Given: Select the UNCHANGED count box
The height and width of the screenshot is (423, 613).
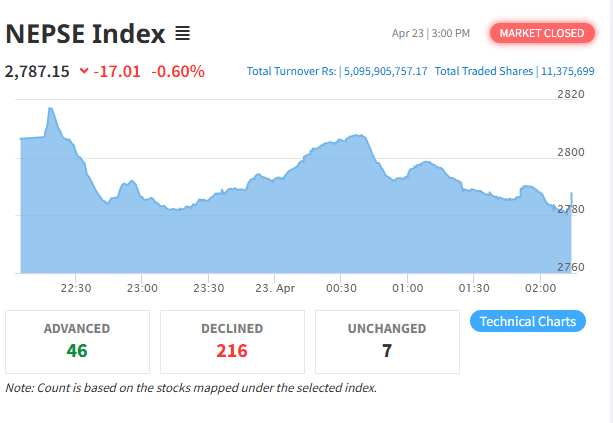Looking at the screenshot, I should point(387,342).
